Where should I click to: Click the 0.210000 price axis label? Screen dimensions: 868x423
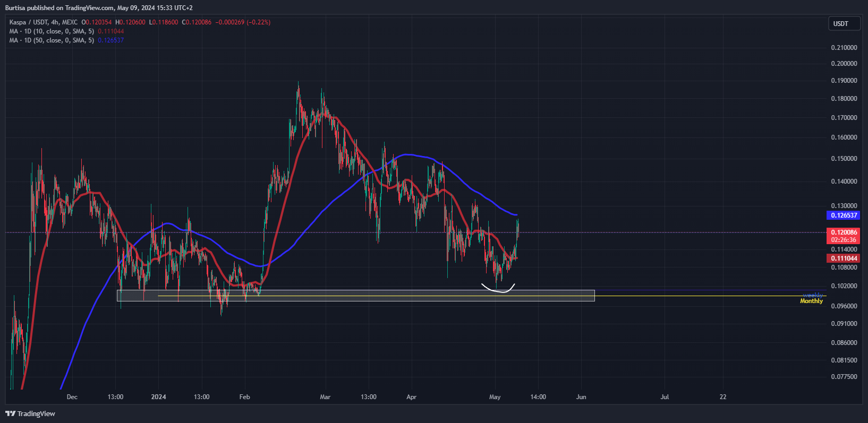pyautogui.click(x=844, y=48)
